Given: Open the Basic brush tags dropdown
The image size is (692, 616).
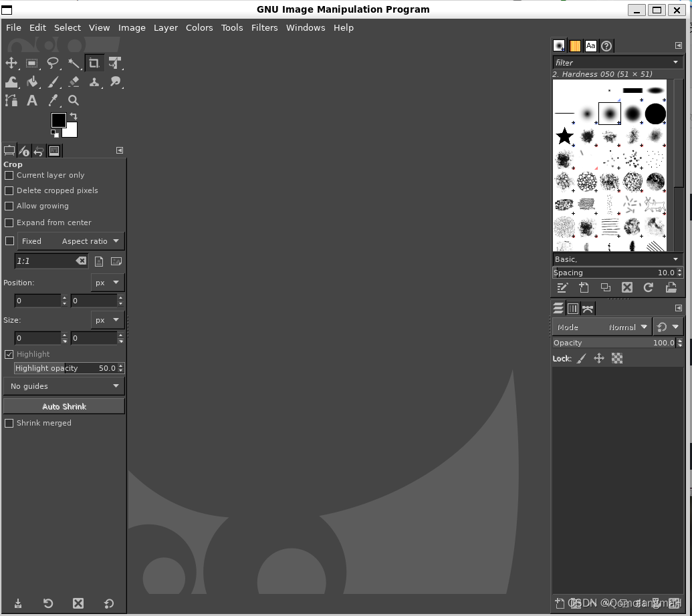Looking at the screenshot, I should click(675, 259).
